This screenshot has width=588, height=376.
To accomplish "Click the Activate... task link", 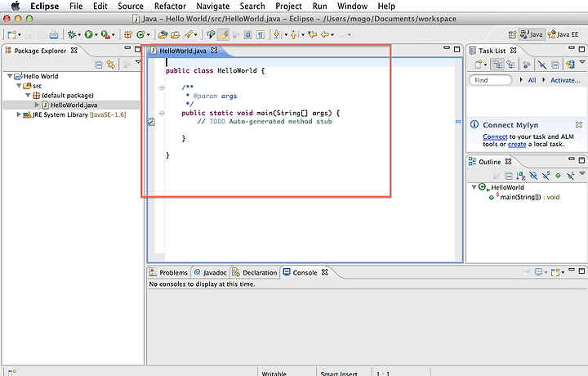I will point(565,80).
